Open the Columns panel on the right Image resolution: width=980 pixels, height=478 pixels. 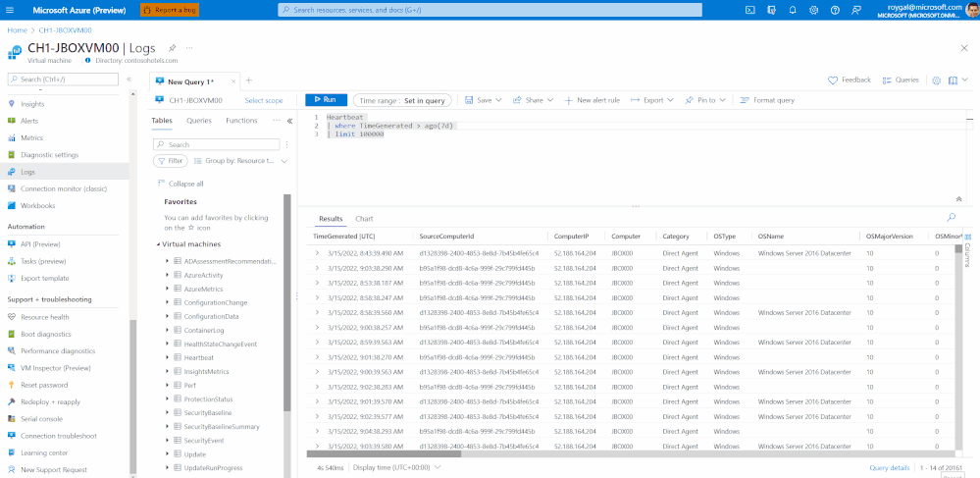pyautogui.click(x=967, y=250)
